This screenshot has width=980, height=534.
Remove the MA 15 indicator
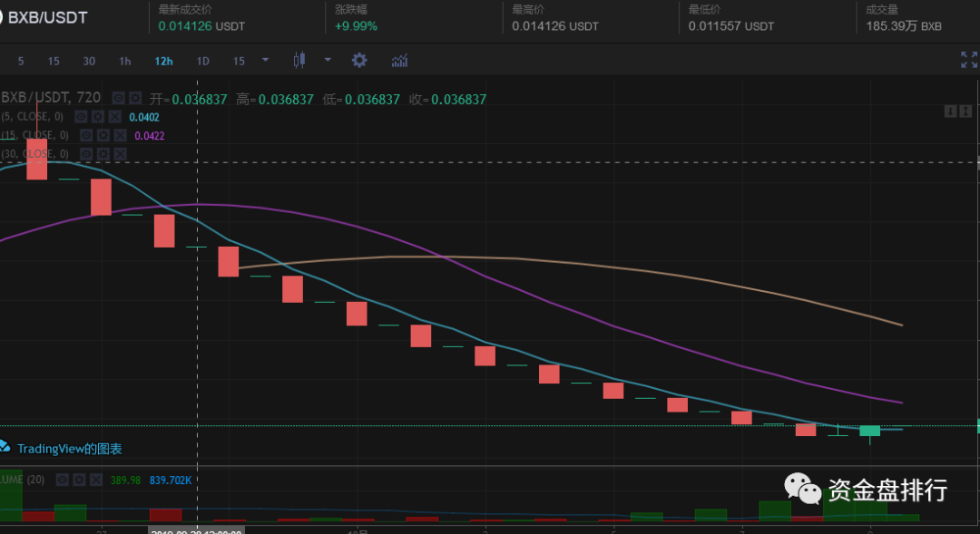[x=120, y=135]
